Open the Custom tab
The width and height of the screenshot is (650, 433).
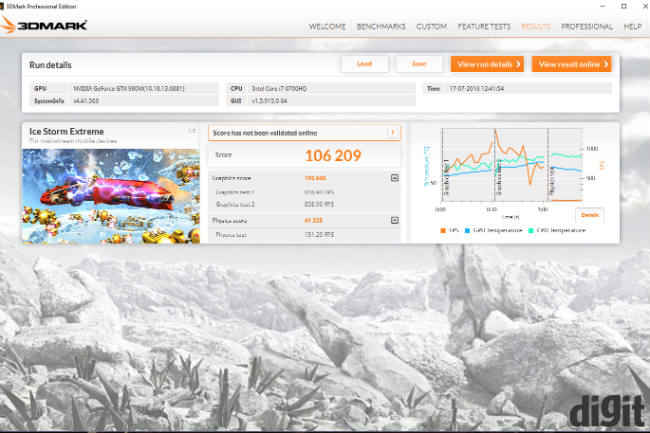[432, 27]
